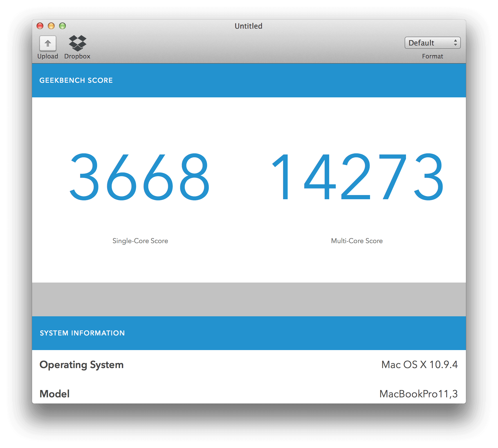Click the Geekbench Score header
This screenshot has height=448, width=498.
pos(76,80)
